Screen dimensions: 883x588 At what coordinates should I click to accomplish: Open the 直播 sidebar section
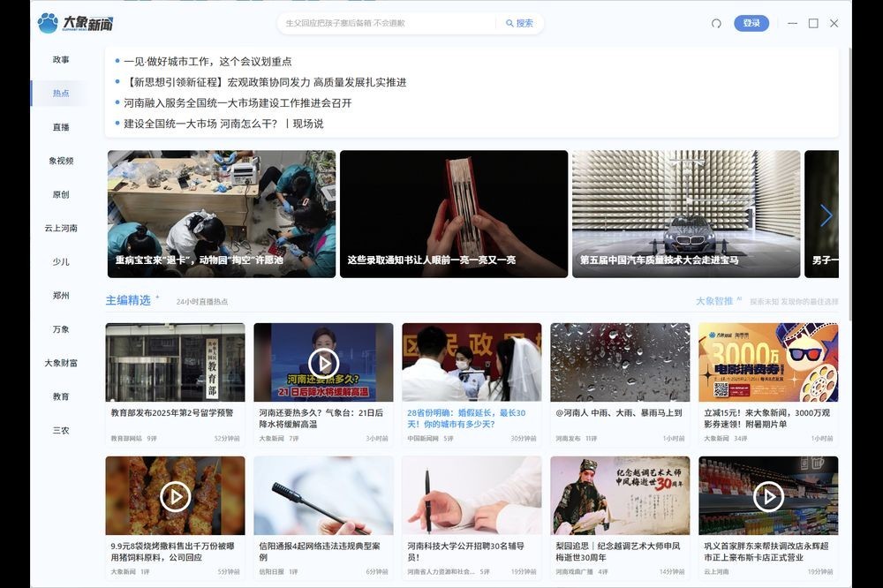tap(61, 127)
